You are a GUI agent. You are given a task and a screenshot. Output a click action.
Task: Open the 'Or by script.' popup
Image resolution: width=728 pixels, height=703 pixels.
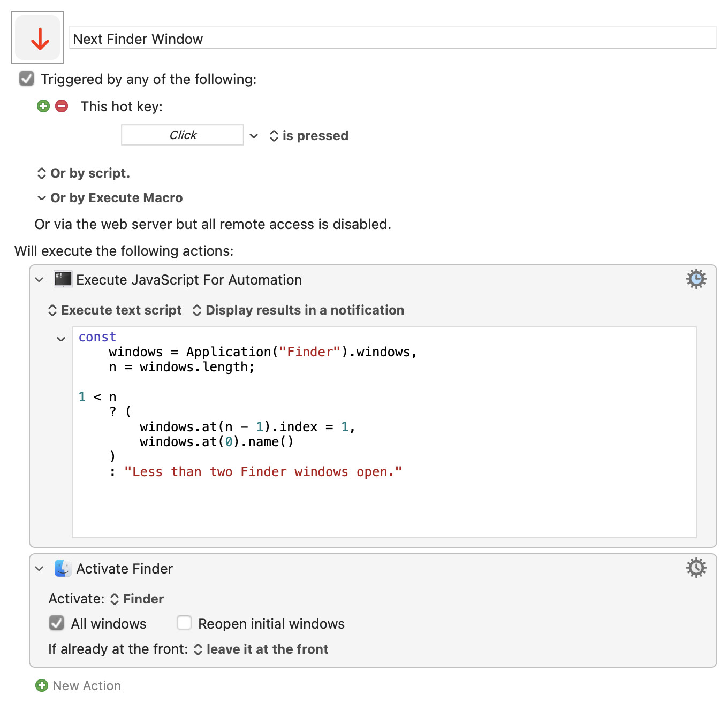[84, 173]
